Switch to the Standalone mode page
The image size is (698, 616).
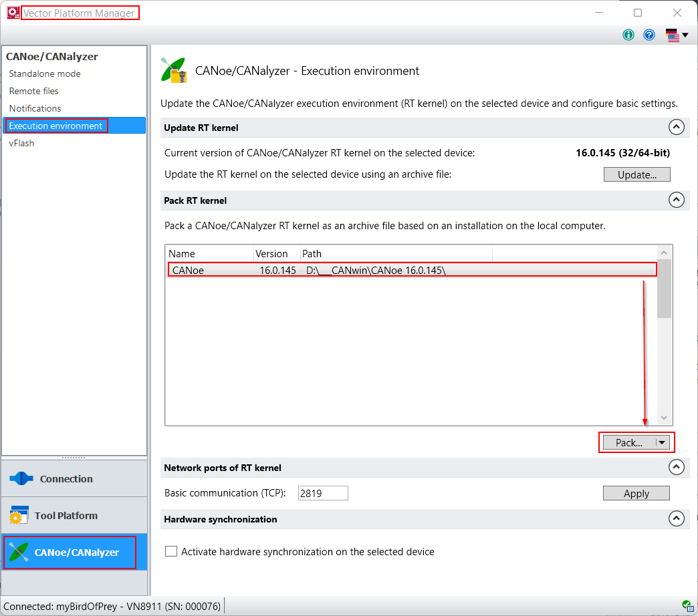click(x=44, y=73)
